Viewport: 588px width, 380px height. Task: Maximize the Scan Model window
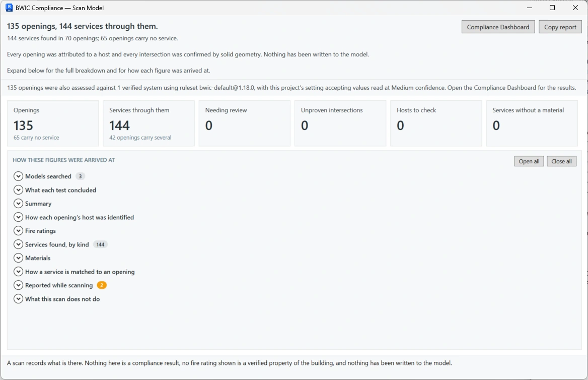pyautogui.click(x=552, y=8)
